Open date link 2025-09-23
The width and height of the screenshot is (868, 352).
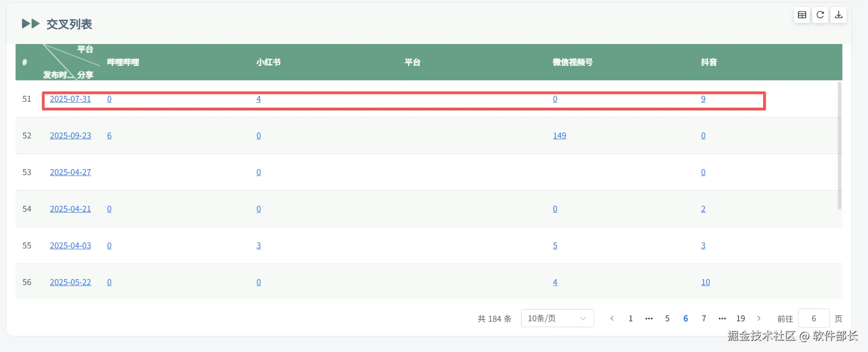71,136
